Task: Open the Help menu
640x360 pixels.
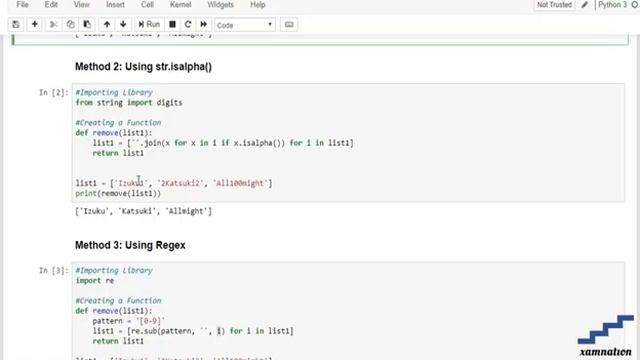Action: click(x=258, y=5)
